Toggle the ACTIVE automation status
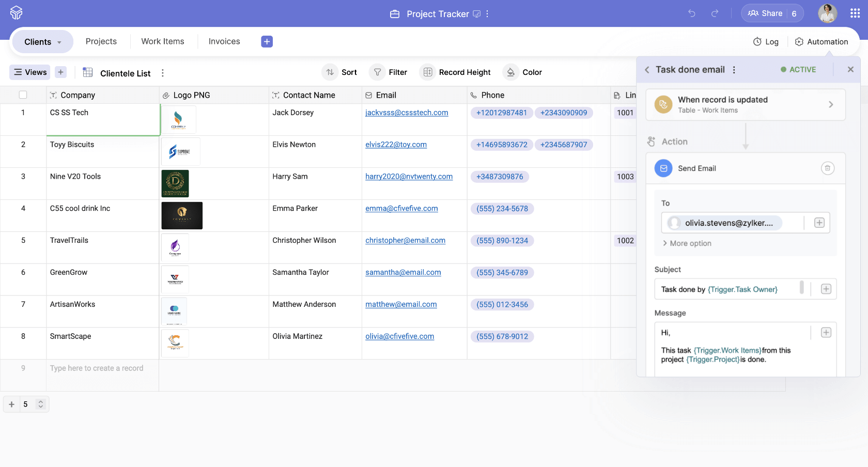Screen dimensions: 868x467 798,70
